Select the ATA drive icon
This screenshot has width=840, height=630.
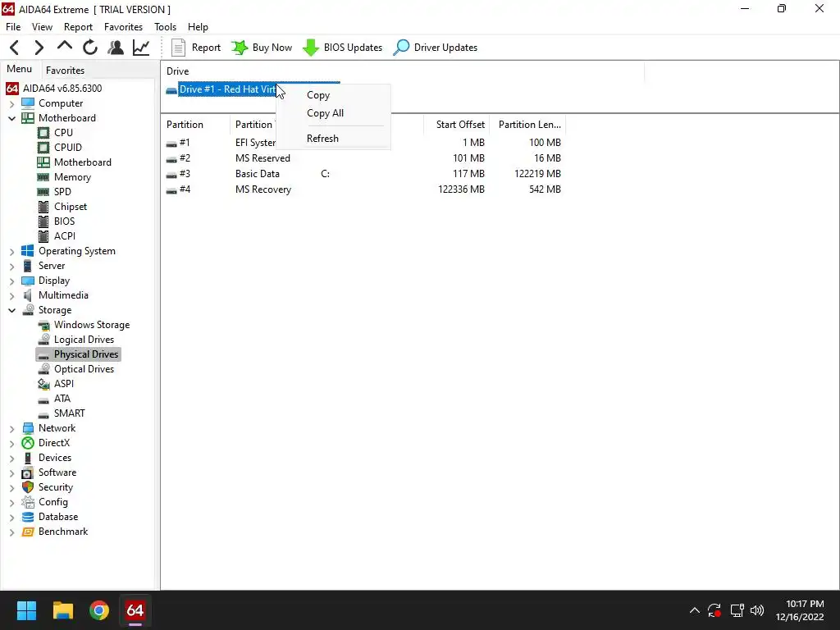[x=43, y=399]
